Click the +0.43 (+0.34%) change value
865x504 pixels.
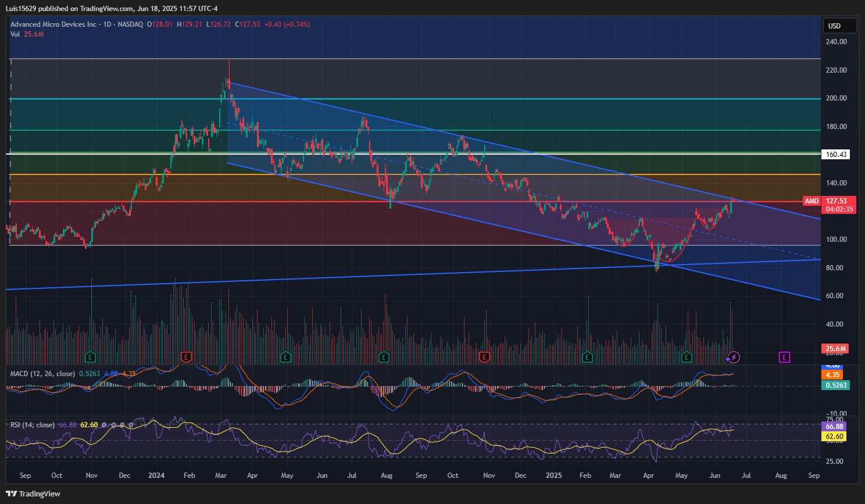[287, 24]
